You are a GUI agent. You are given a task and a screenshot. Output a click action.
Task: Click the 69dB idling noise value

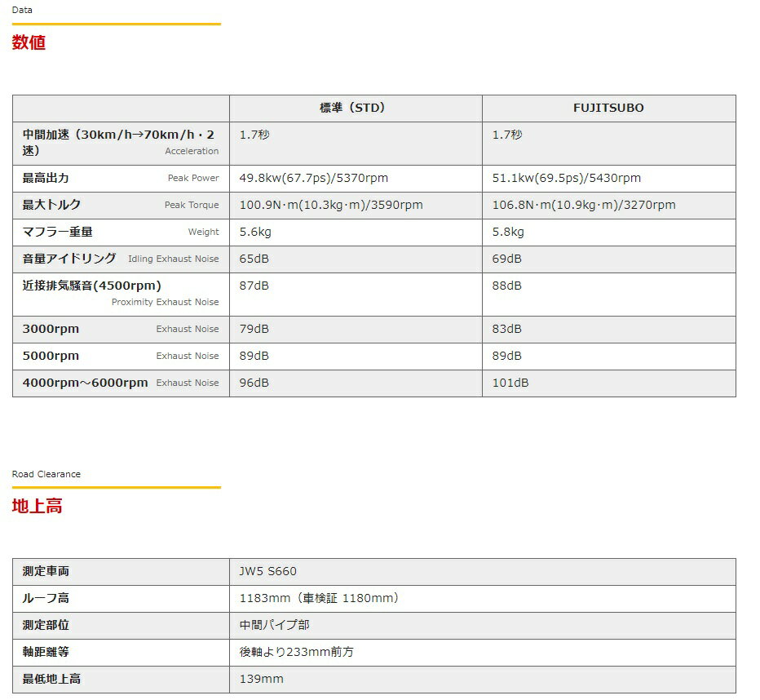click(x=506, y=259)
